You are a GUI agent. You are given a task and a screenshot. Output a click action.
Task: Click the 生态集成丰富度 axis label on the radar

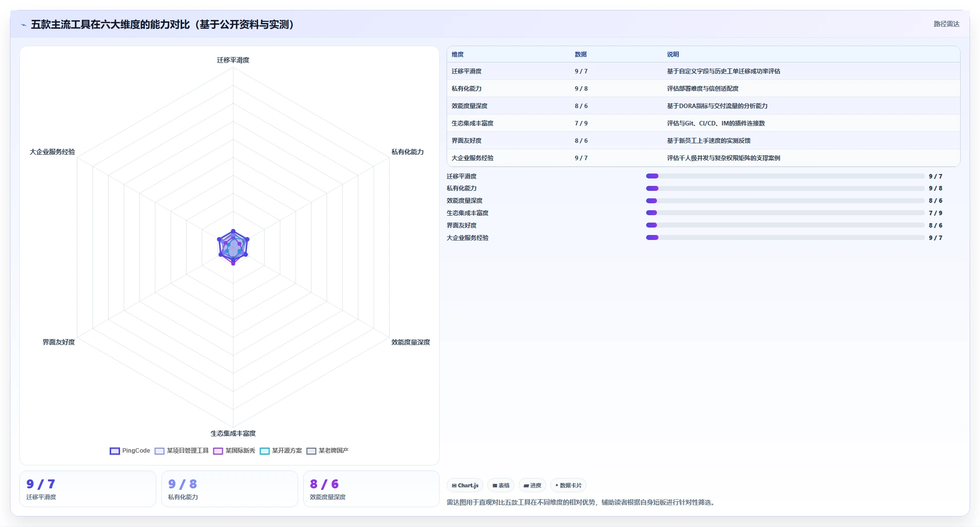click(x=233, y=433)
